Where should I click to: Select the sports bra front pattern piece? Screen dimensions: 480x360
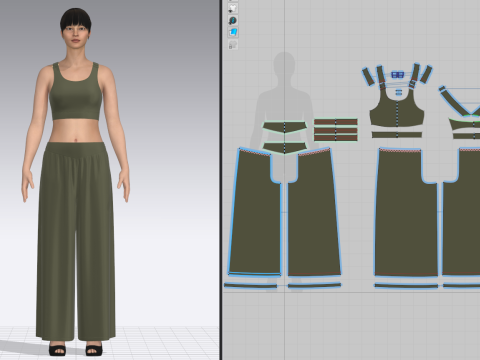397,113
